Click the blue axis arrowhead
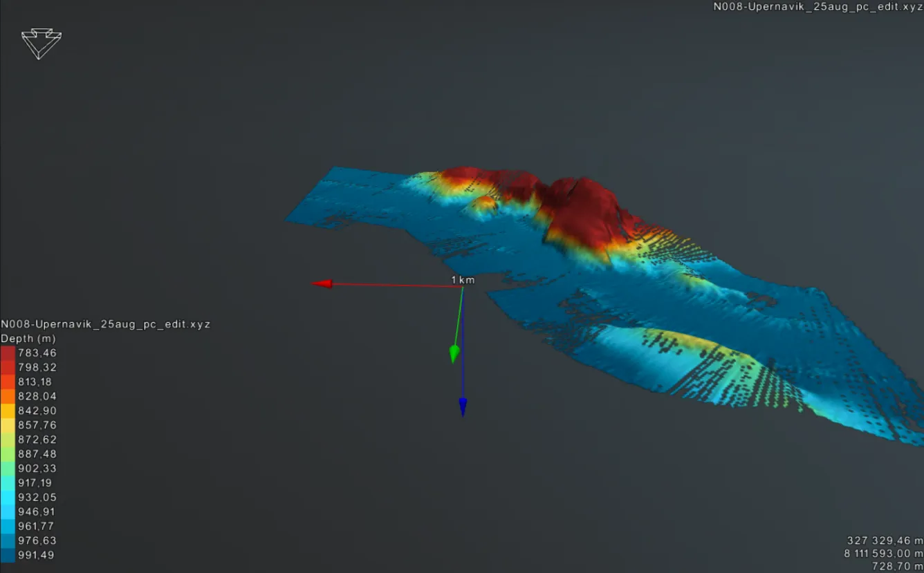Screen dimensions: 924x573 coord(463,407)
